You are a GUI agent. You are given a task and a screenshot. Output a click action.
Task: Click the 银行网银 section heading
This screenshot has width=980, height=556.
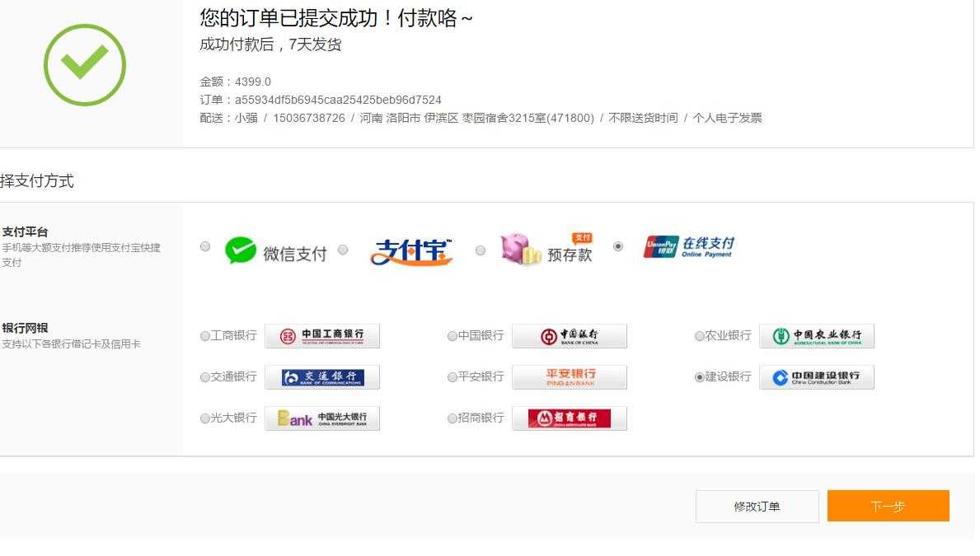25,328
